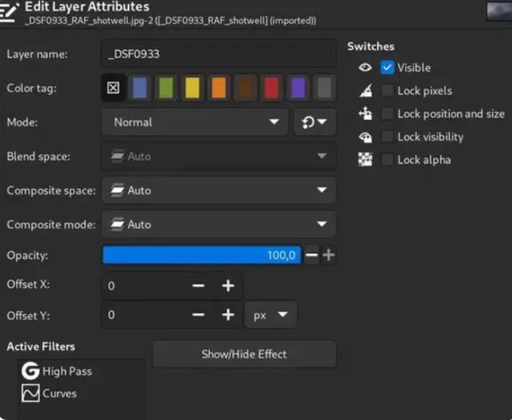This screenshot has height=420, width=512.
Task: Select the red color tag
Action: click(x=272, y=88)
